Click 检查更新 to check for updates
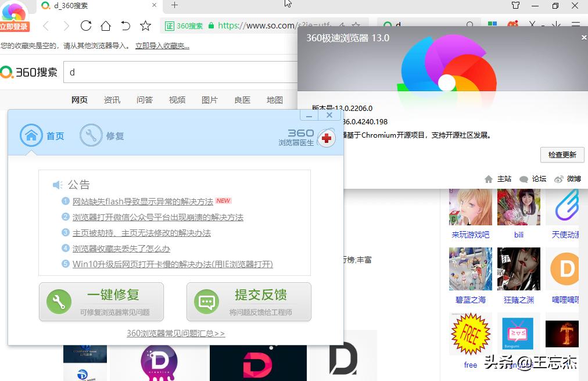Image resolution: width=588 pixels, height=381 pixels. pos(562,155)
